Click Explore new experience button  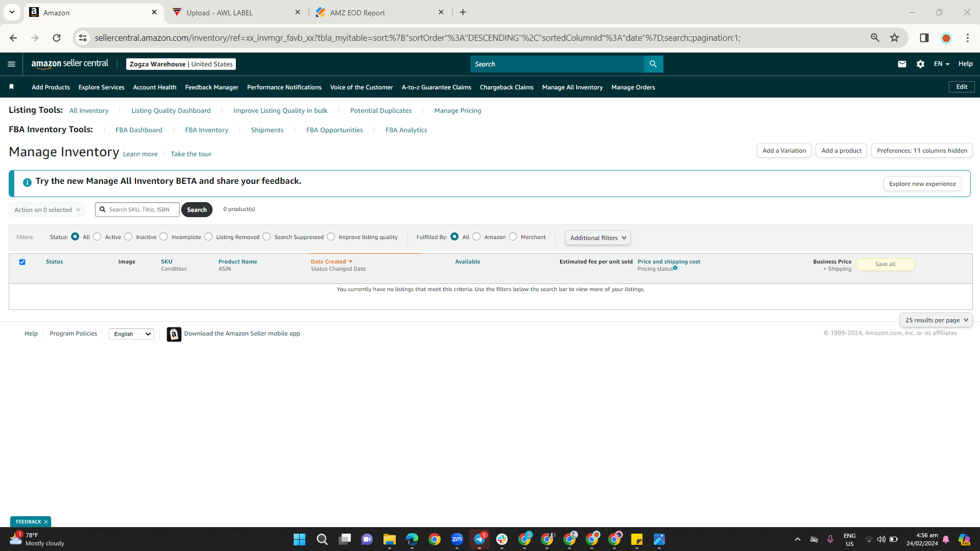tap(922, 184)
